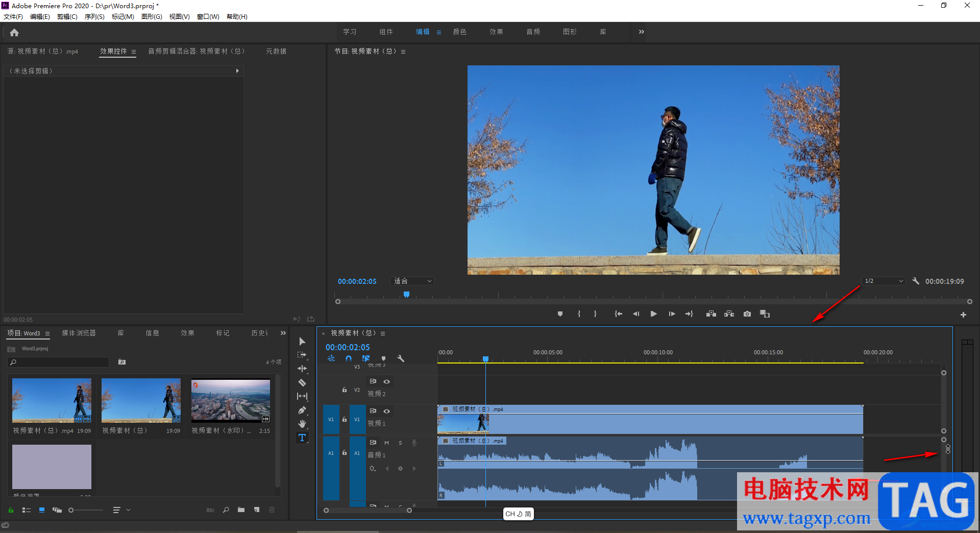The height and width of the screenshot is (533, 980).
Task: Adjust the project thumbnail size slider
Action: pyautogui.click(x=71, y=510)
